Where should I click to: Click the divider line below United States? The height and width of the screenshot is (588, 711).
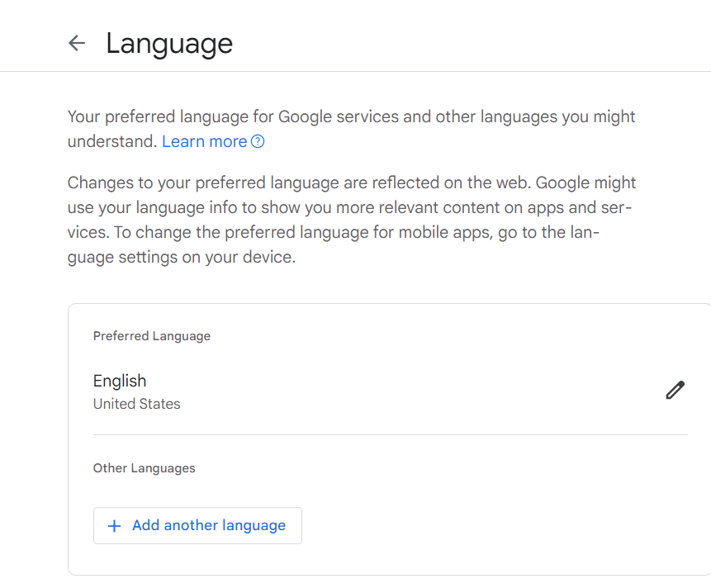pos(391,434)
